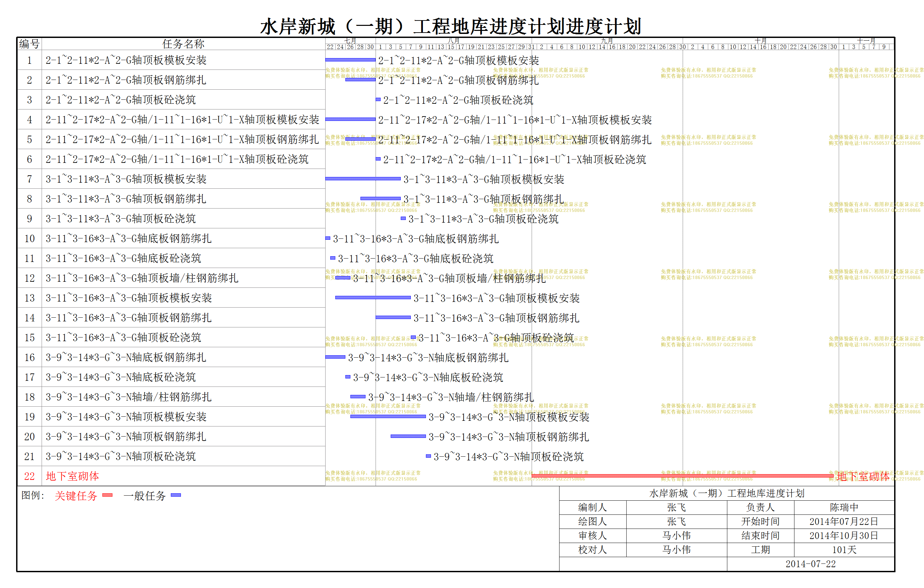Select the Gantt bar of task 1 顶板模板安装
Screen dimensions: 924x588
click(x=350, y=60)
